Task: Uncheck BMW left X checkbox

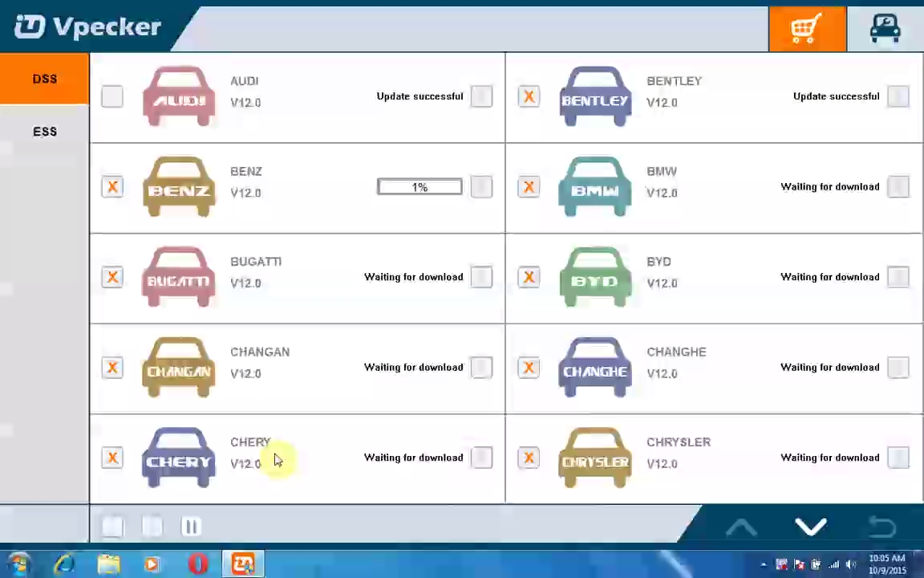Action: coord(529,186)
